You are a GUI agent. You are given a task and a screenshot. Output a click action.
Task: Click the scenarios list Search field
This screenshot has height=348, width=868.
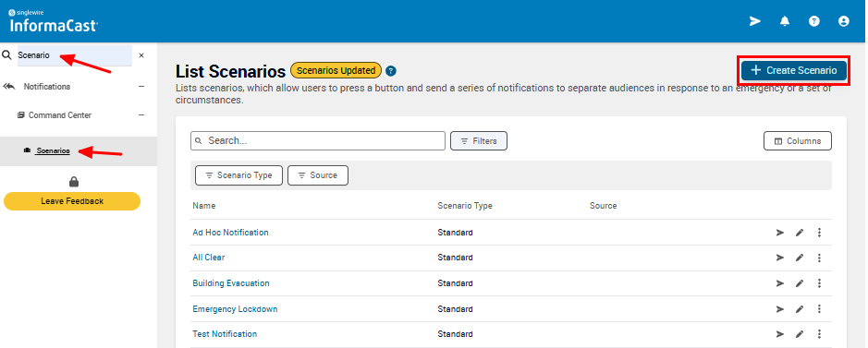[x=318, y=141]
